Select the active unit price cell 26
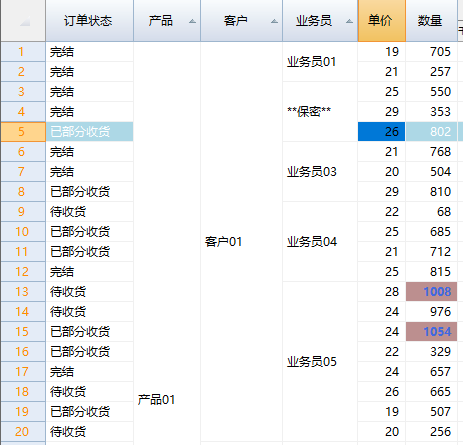463x445 pixels. [x=382, y=132]
